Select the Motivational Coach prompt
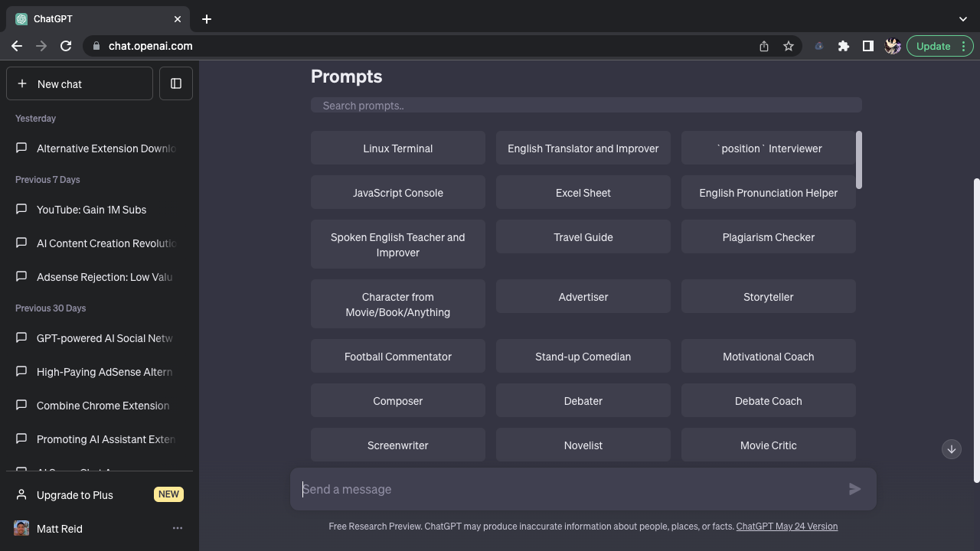980x551 pixels. tap(769, 356)
